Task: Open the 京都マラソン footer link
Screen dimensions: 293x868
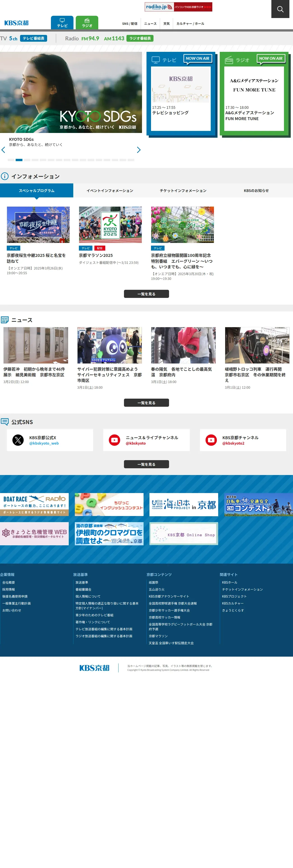Action: [158, 636]
